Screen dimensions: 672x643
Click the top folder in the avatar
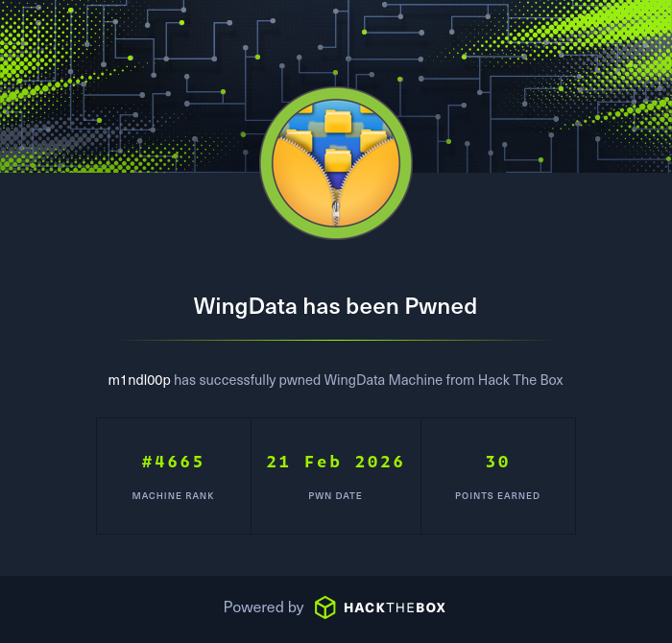(338, 121)
